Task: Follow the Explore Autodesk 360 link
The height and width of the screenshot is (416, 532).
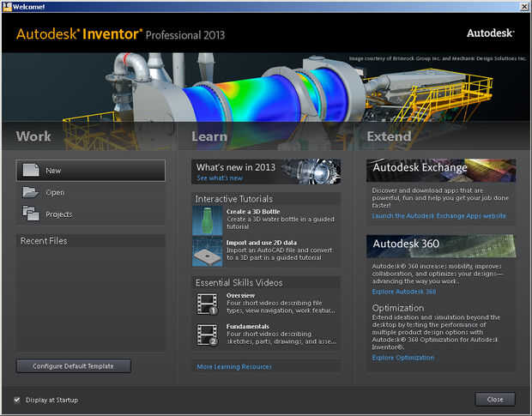Action: (404, 292)
